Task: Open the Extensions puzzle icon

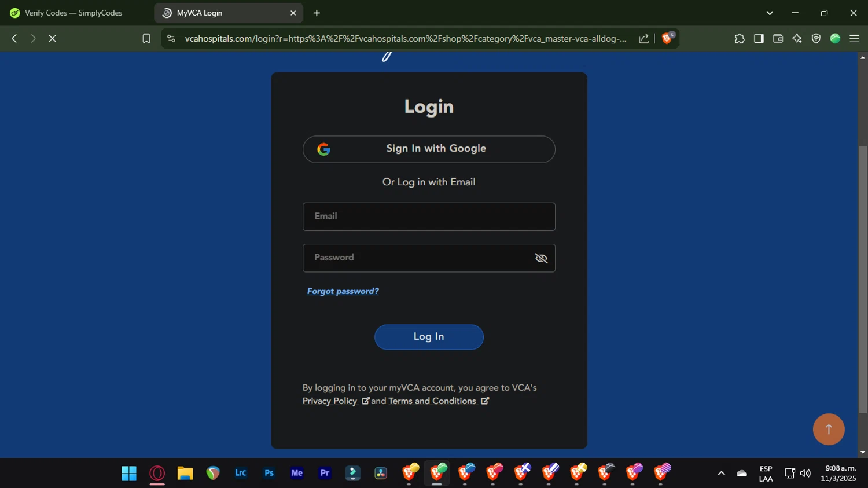Action: [740, 38]
